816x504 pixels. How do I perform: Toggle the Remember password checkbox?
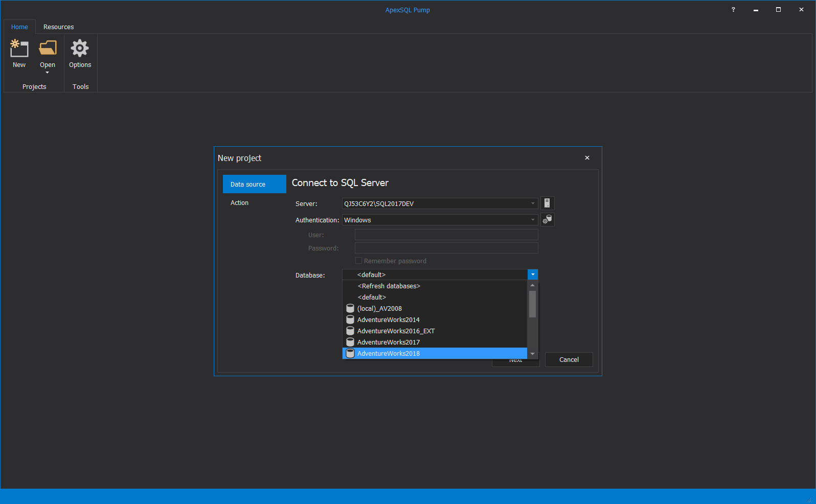[358, 261]
